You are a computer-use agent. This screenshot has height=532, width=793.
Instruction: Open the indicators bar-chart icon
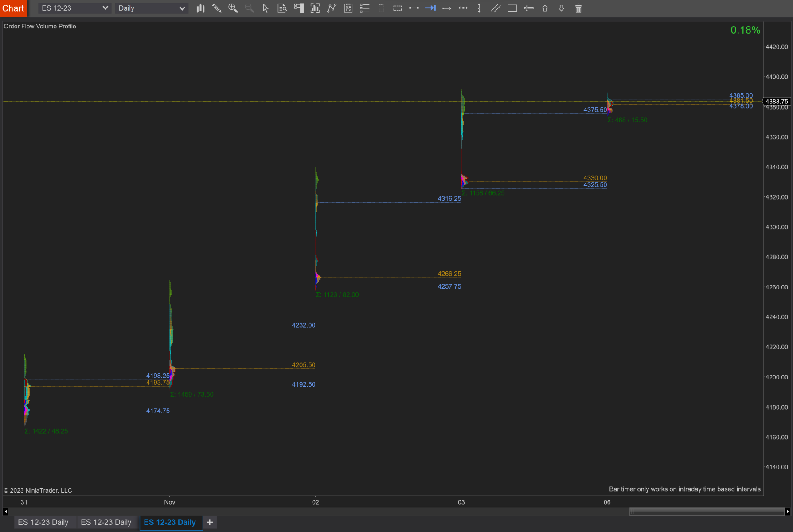click(315, 8)
